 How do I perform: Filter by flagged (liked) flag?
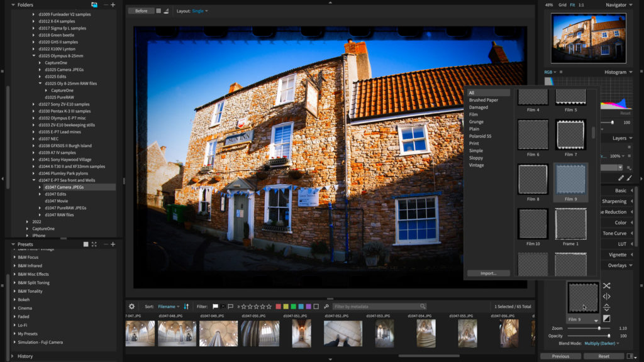pos(215,306)
